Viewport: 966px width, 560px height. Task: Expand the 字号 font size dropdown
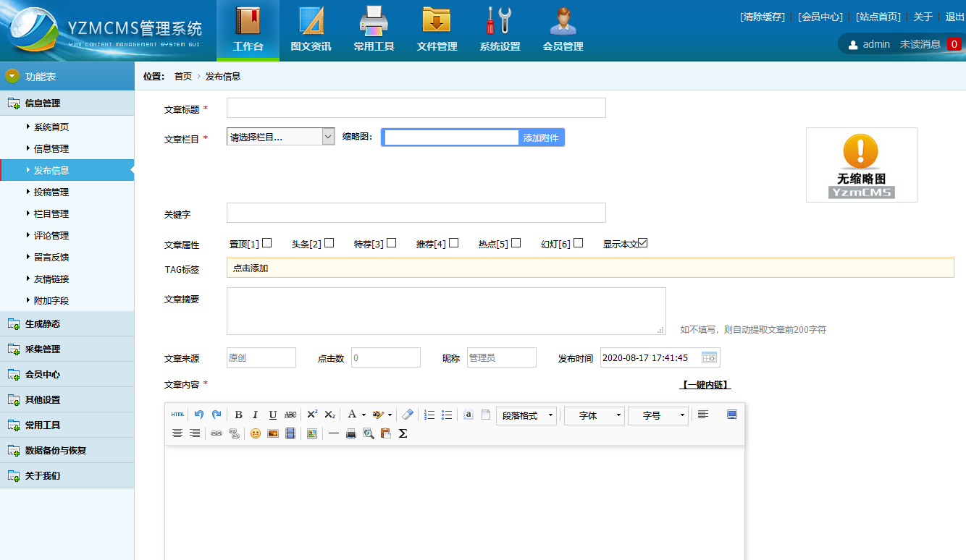658,415
